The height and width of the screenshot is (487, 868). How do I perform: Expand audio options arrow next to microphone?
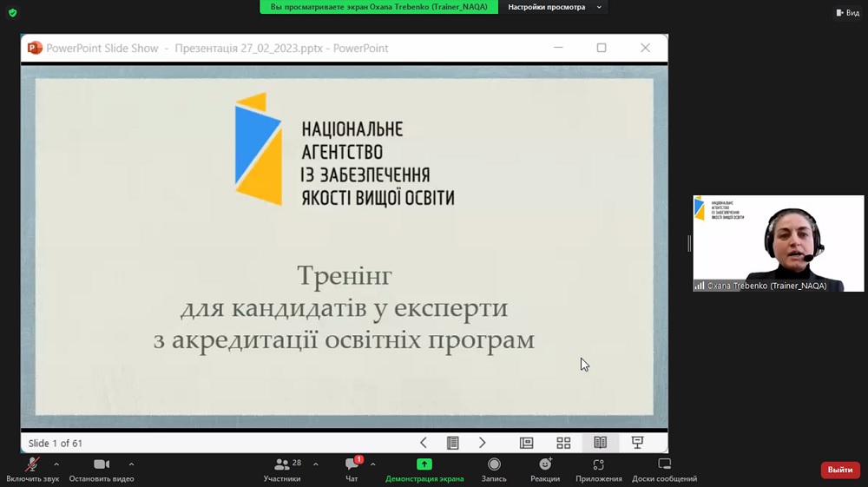click(56, 464)
